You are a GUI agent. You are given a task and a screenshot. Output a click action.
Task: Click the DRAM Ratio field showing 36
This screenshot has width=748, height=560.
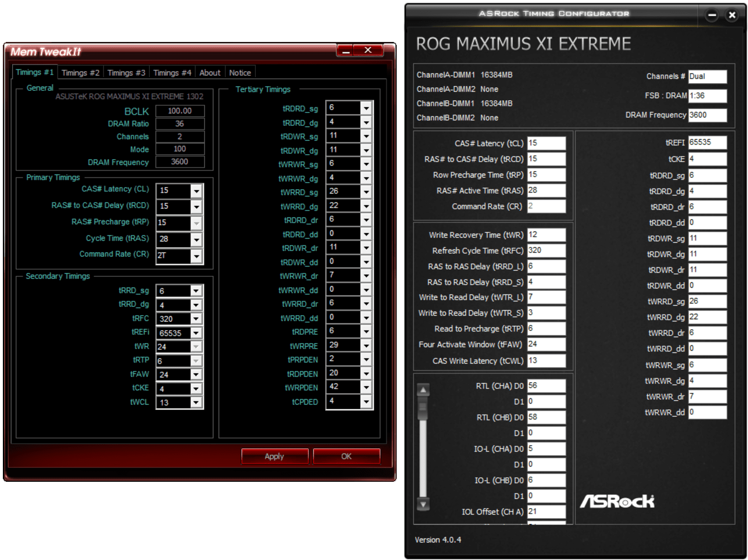pyautogui.click(x=180, y=124)
